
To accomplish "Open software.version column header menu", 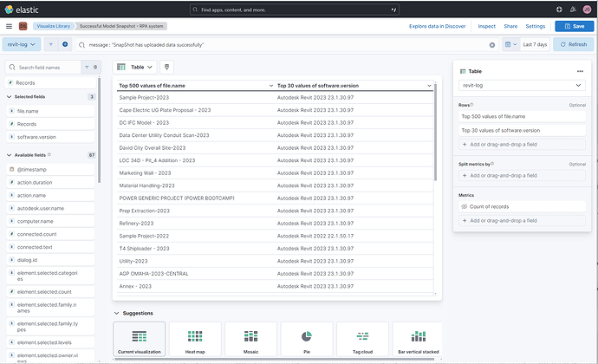I will pyautogui.click(x=429, y=86).
